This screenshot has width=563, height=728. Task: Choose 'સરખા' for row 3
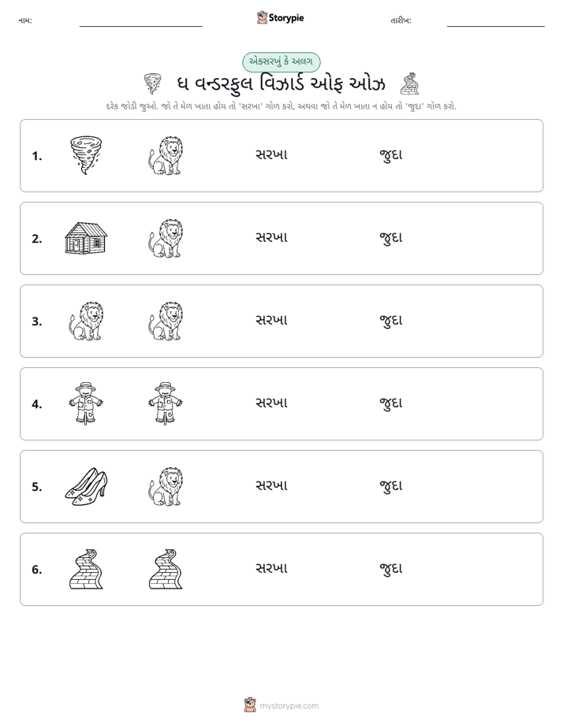[272, 321]
